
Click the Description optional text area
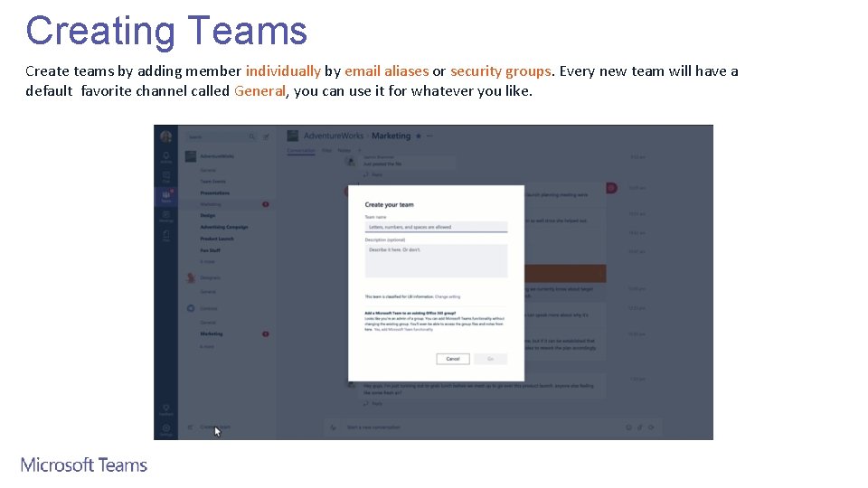point(436,260)
